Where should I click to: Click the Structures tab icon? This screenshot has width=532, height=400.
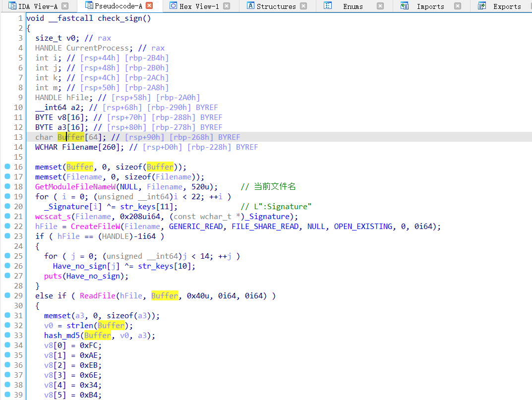[250, 5]
